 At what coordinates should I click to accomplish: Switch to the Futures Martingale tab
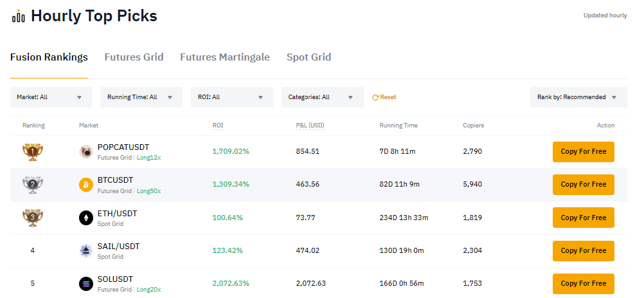pyautogui.click(x=225, y=57)
